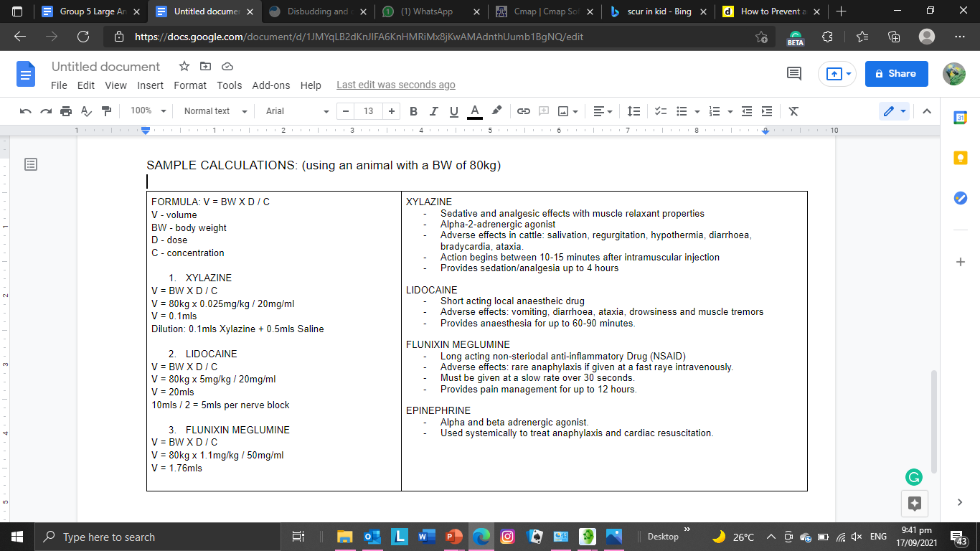Click the font size field showing 13
This screenshot has height=551, width=980.
pos(369,111)
